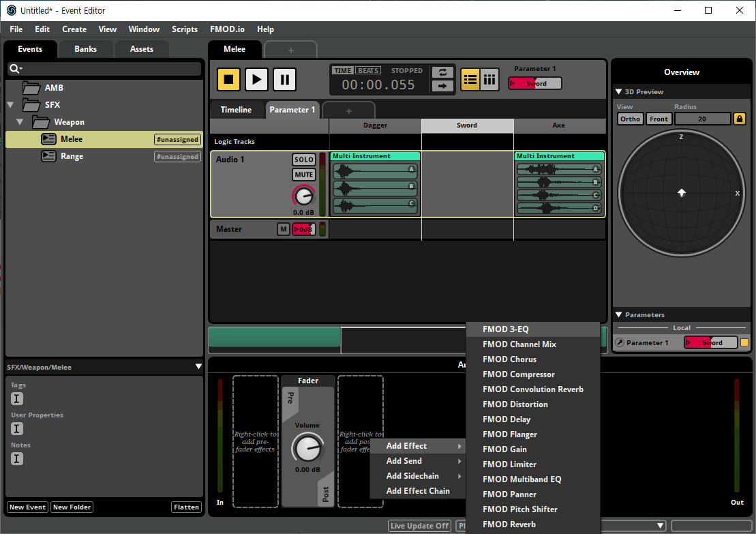Switch to the Banks tab
Screen dimensions: 756x534
(85, 49)
